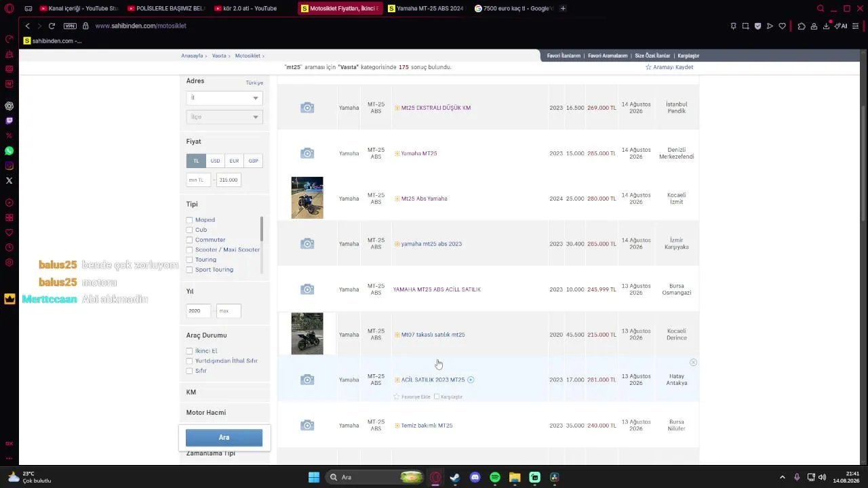Open the Karşılaştır link in the top bar
Image resolution: width=868 pixels, height=488 pixels.
(x=688, y=56)
